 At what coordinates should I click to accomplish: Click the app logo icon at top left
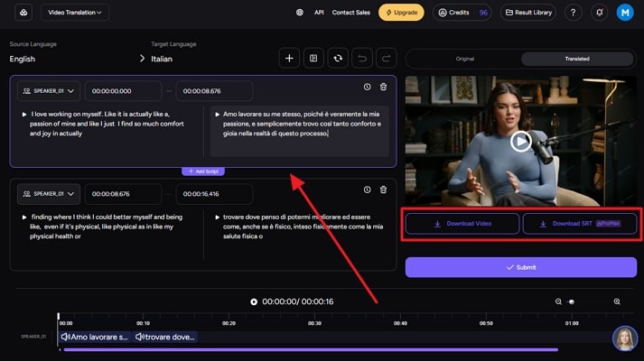coord(23,13)
